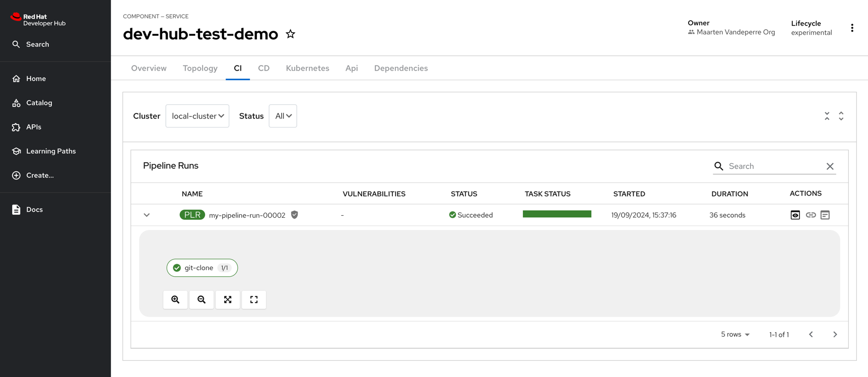This screenshot has width=868, height=377.
Task: Change the 5 rows per page dropdown
Action: click(x=735, y=335)
